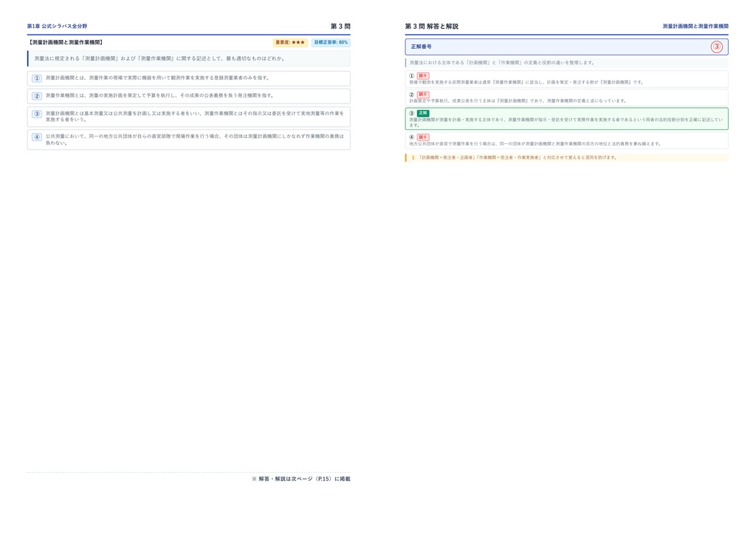Click the 重要度: ★★★ badge

pos(290,42)
